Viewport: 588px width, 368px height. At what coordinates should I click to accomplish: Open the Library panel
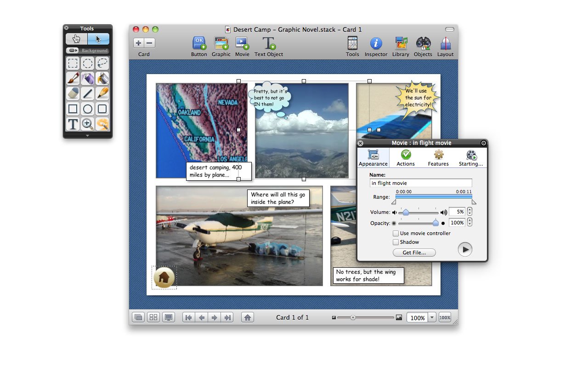(x=401, y=46)
